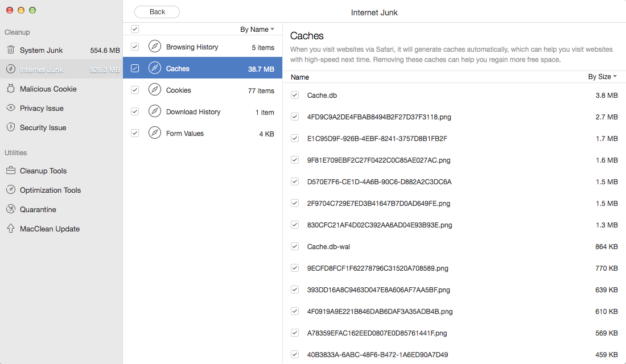The width and height of the screenshot is (626, 364).
Task: Uncheck the Cookies checkbox
Action: click(x=135, y=90)
